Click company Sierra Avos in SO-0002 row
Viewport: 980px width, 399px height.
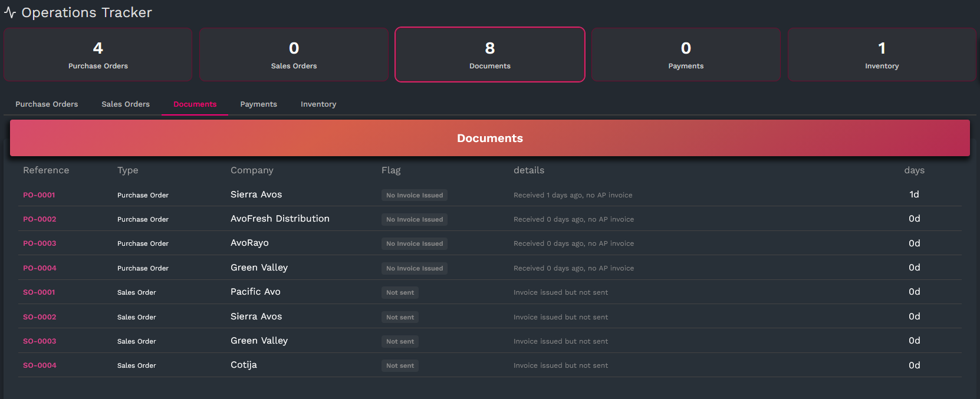click(x=256, y=316)
